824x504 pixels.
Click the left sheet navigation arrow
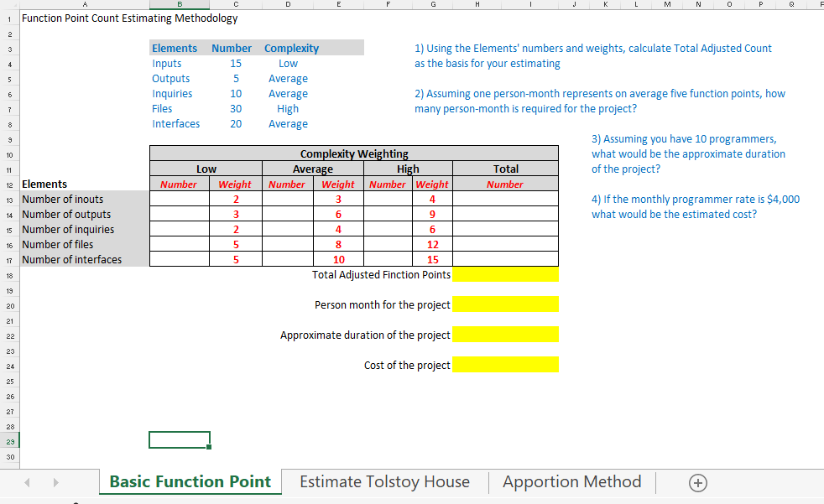tap(27, 482)
